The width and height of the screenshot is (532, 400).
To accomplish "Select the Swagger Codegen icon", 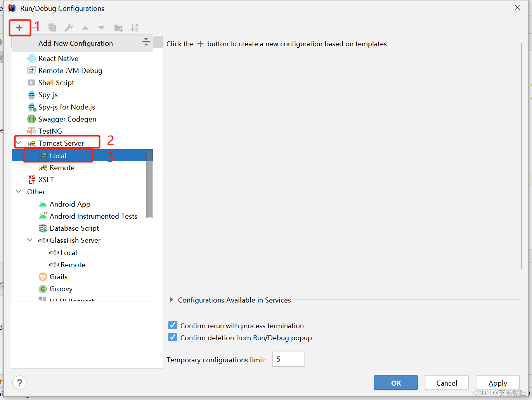I will pyautogui.click(x=31, y=119).
